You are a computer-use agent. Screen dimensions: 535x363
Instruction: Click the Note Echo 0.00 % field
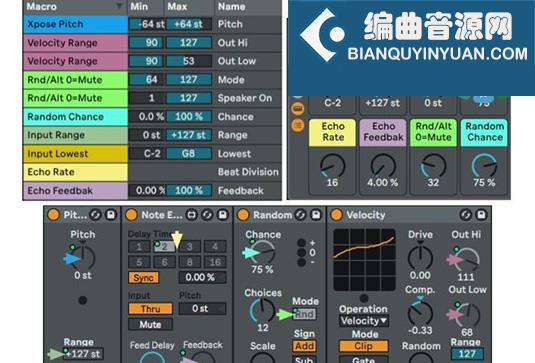202,277
